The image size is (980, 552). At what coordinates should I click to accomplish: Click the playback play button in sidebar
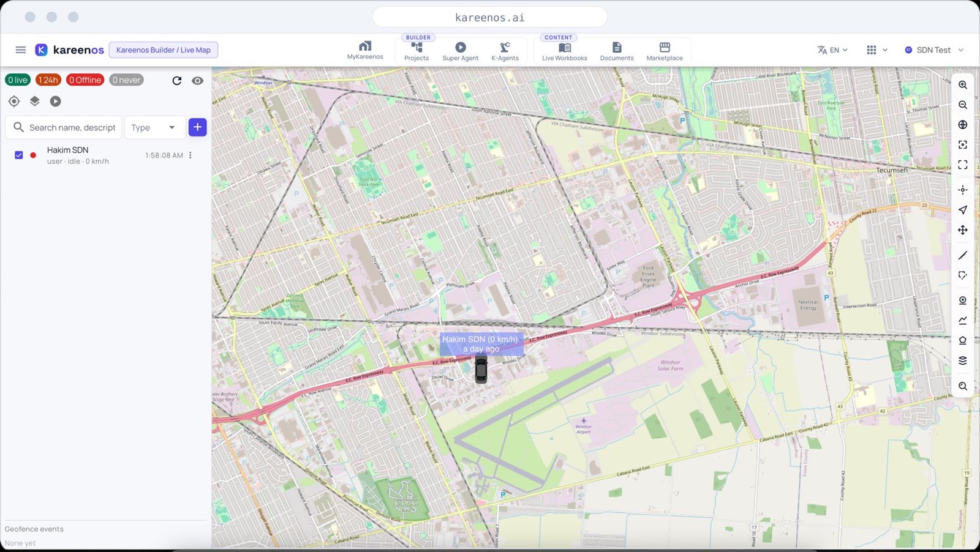point(56,101)
